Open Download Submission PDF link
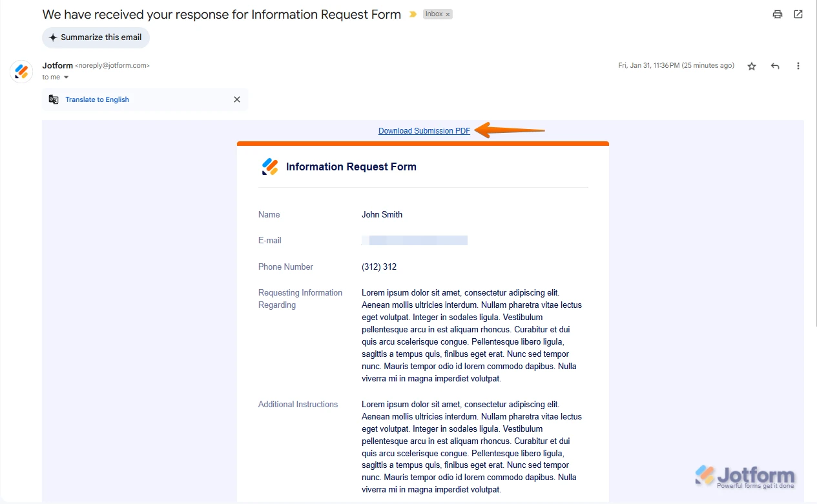 click(424, 130)
